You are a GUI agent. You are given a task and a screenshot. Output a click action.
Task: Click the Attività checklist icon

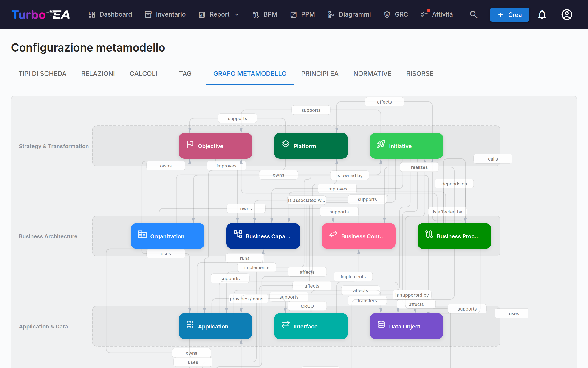pos(425,14)
